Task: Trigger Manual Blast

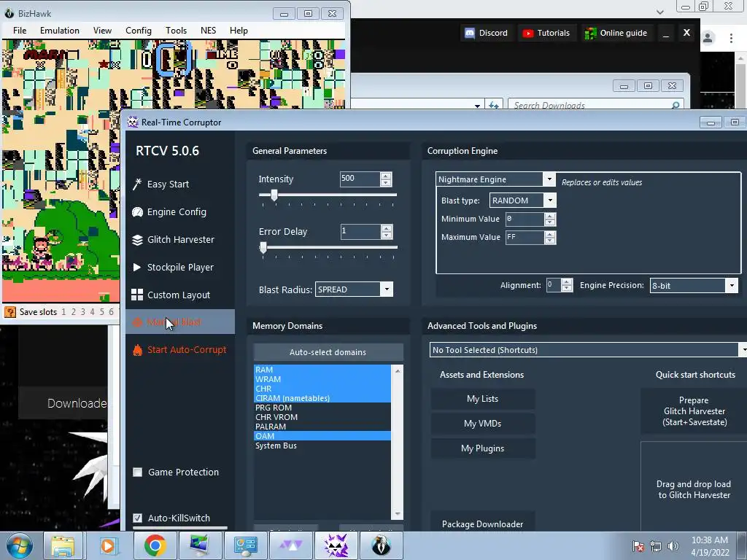Action: [x=180, y=322]
